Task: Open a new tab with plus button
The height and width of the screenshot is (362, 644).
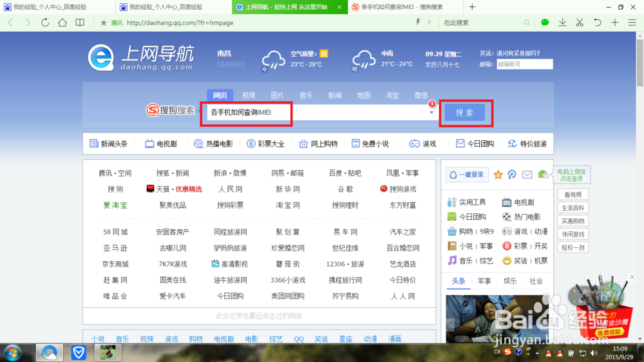Action: tap(472, 7)
